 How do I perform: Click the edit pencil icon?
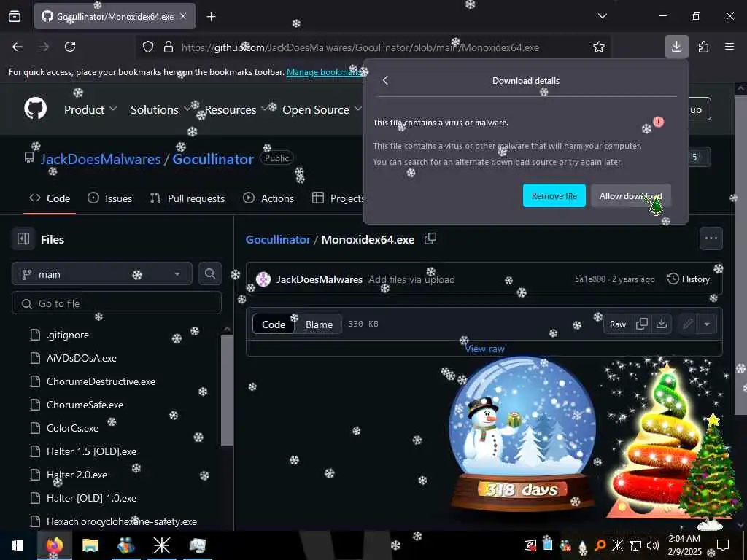coord(687,324)
